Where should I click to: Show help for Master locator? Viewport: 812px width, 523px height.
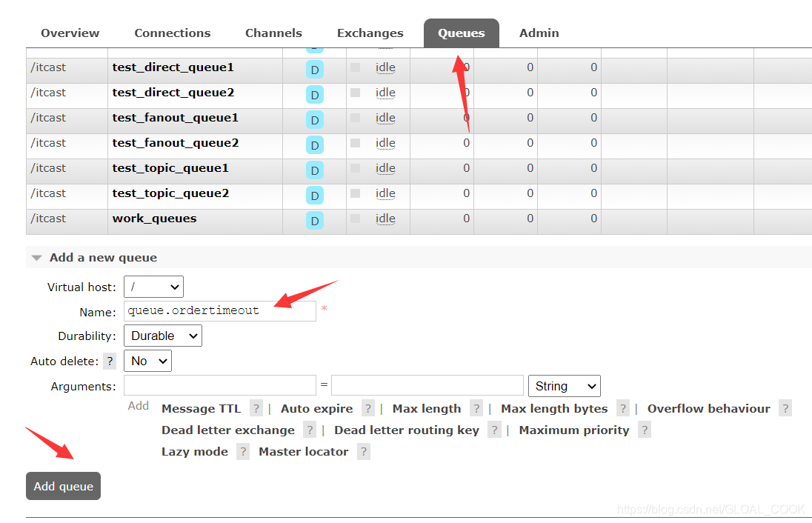pyautogui.click(x=364, y=452)
